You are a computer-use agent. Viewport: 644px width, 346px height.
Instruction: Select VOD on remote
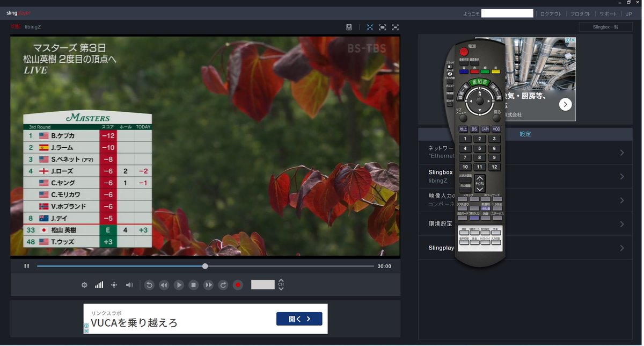point(496,129)
